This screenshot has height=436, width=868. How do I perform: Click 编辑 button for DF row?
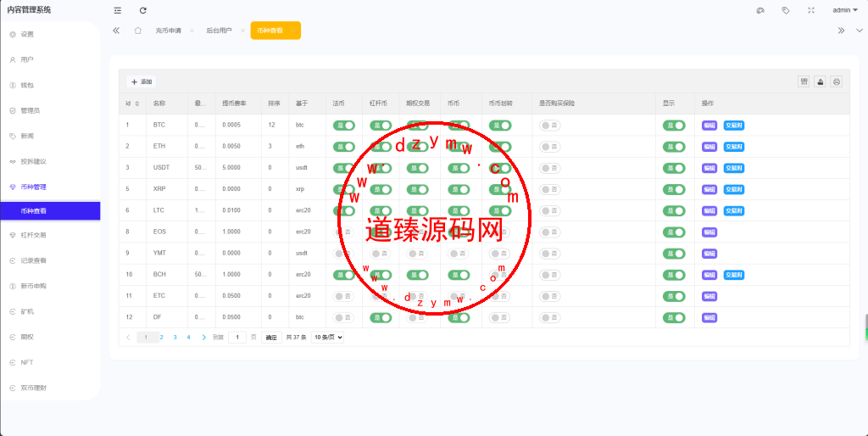709,317
